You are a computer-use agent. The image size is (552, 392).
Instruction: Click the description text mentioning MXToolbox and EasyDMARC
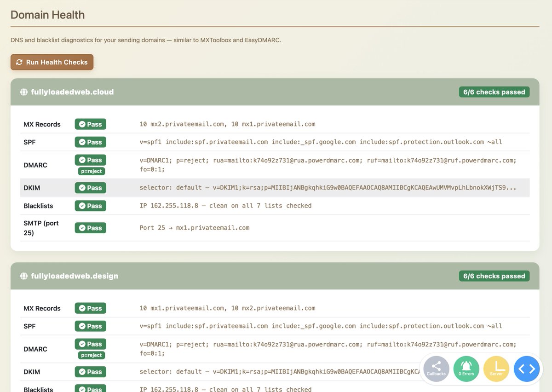pyautogui.click(x=146, y=40)
